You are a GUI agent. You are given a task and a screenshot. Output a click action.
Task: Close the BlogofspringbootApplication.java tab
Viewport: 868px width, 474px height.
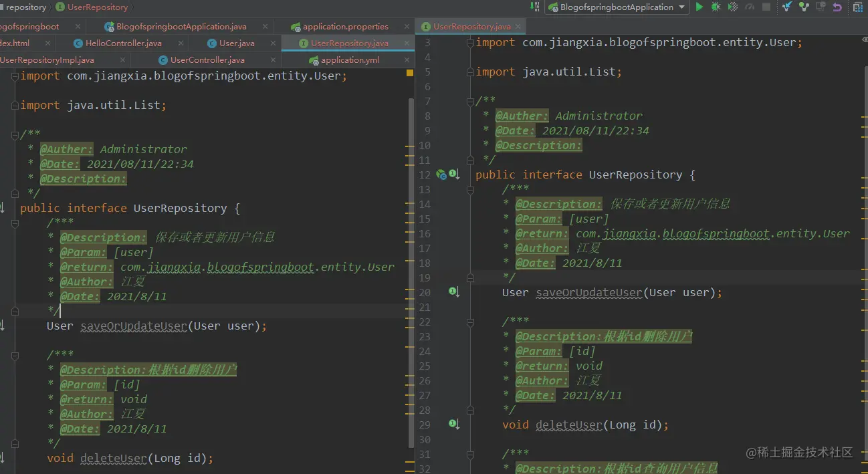pyautogui.click(x=265, y=27)
